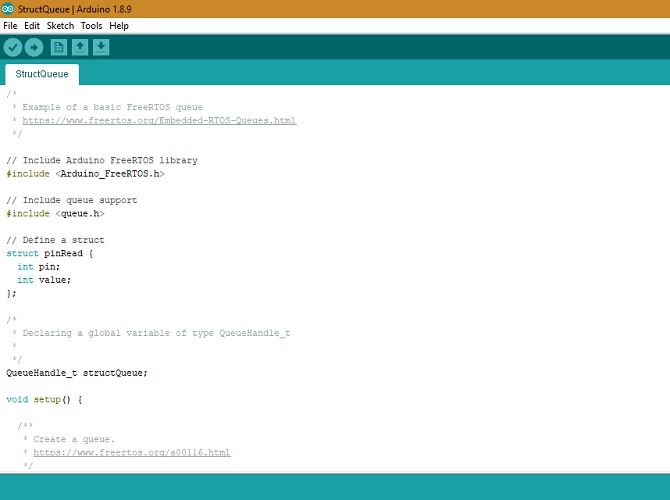
Task: Click the '#include <queue.h>' line
Action: point(56,213)
